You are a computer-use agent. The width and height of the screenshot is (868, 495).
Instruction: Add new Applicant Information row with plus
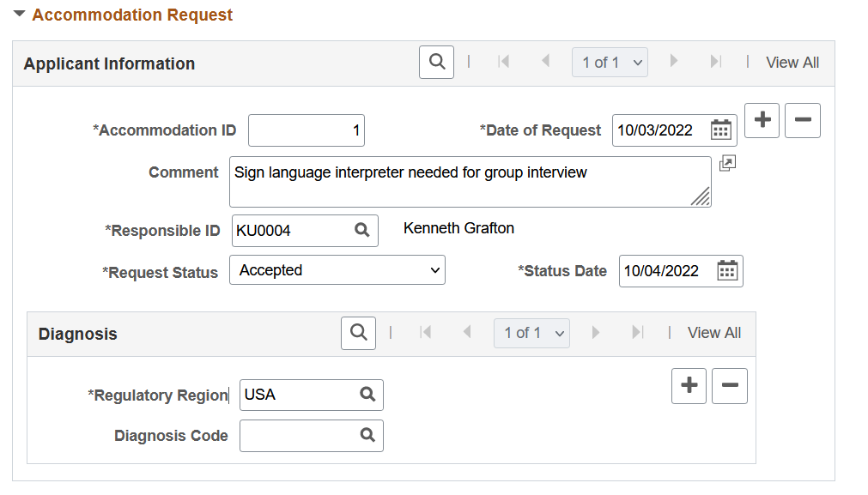[x=762, y=121]
